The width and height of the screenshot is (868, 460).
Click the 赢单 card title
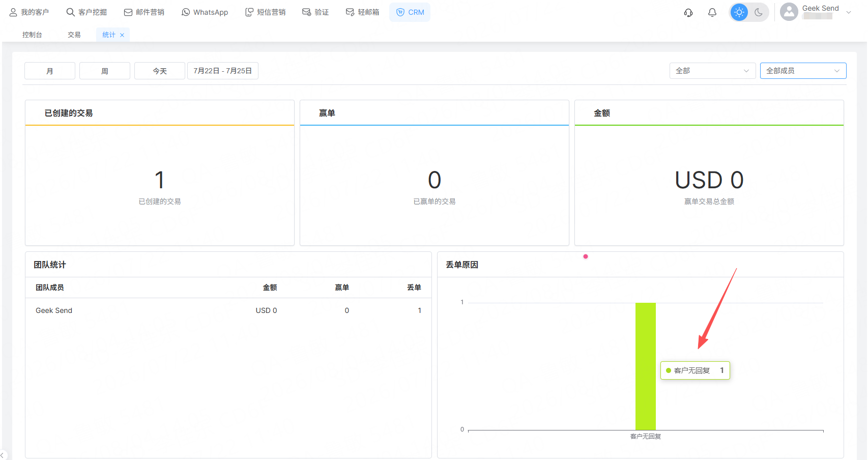click(327, 113)
